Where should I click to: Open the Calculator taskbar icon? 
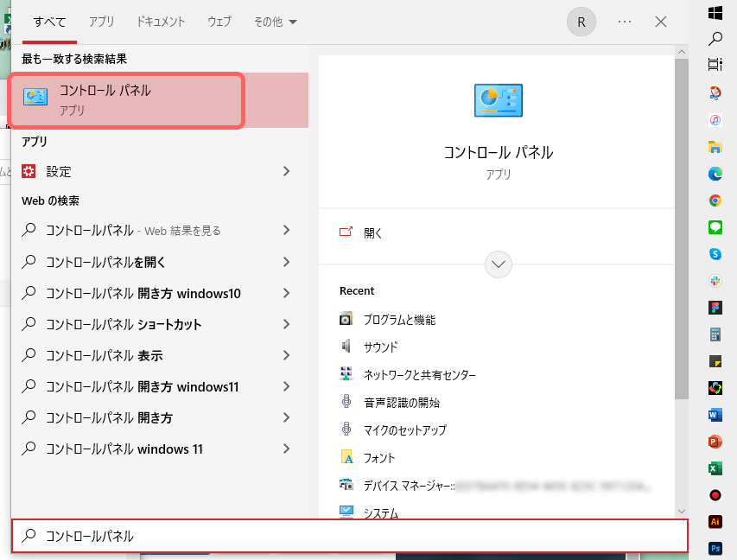click(x=715, y=334)
